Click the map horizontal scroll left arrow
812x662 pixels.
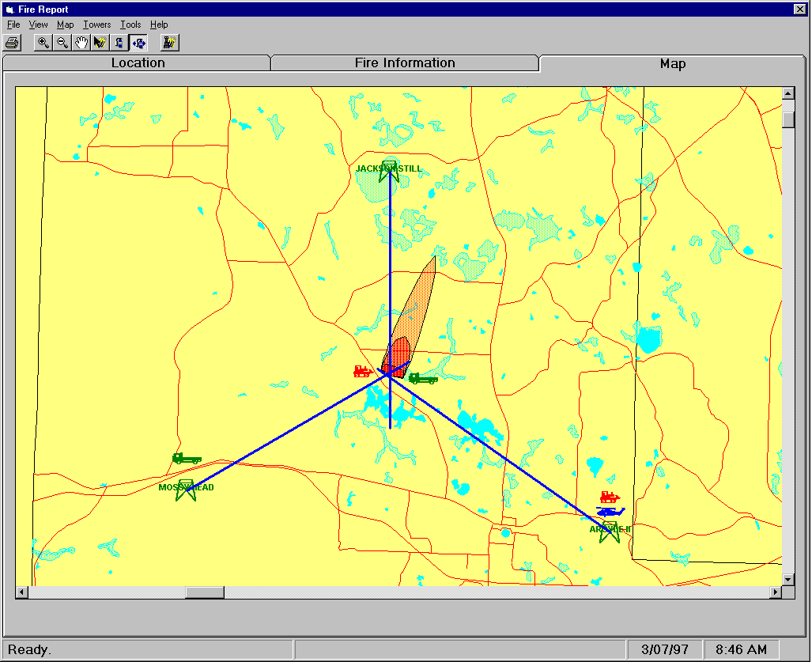click(x=22, y=592)
